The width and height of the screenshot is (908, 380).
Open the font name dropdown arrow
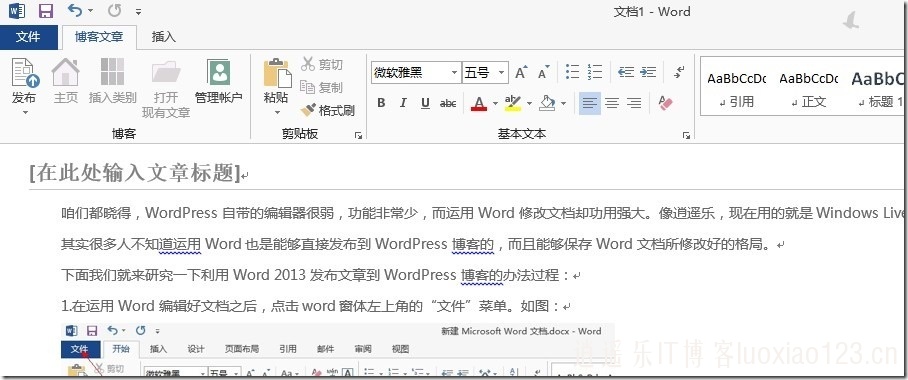coord(455,73)
